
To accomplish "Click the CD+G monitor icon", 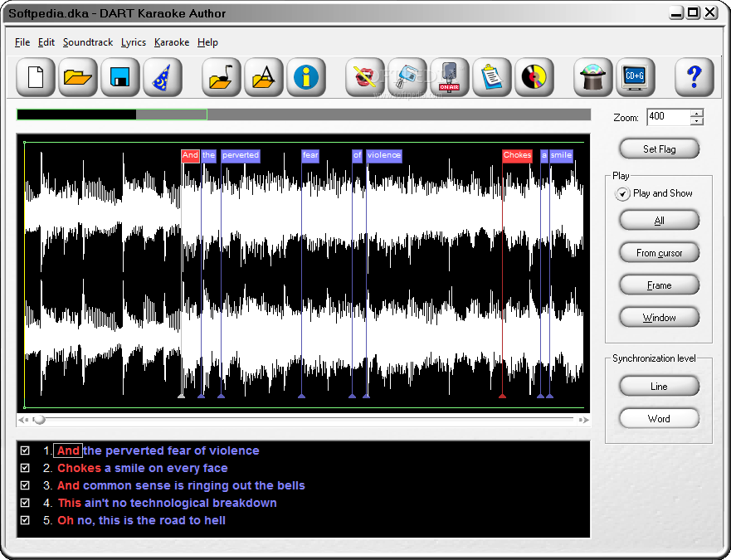I will (636, 78).
